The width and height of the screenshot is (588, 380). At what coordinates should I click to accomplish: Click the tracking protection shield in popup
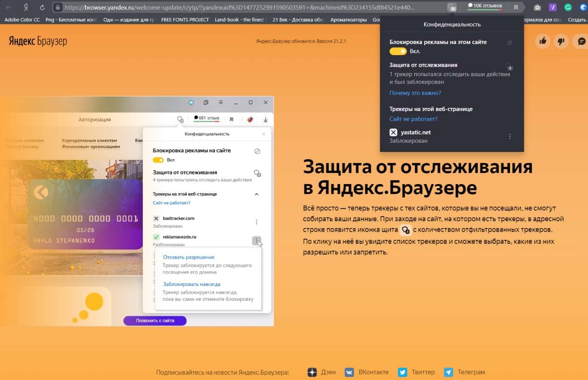pos(509,67)
